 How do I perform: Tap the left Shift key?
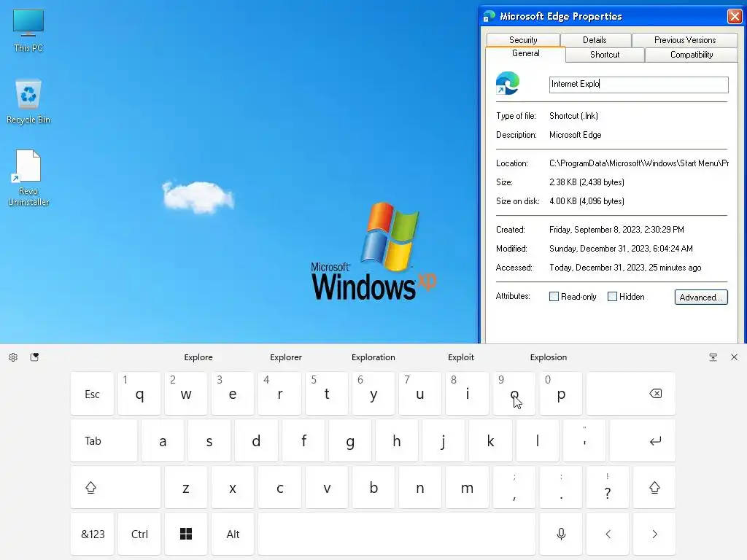[116, 487]
